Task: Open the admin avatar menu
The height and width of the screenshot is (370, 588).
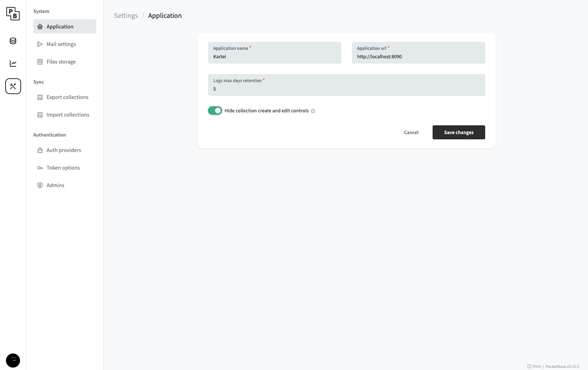Action: click(x=13, y=361)
